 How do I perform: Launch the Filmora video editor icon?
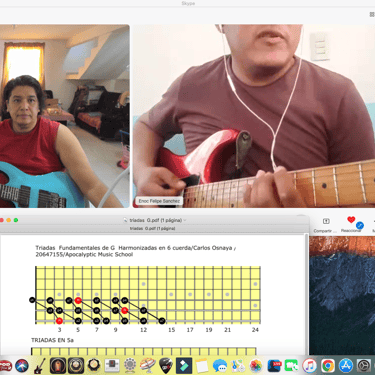click(184, 366)
